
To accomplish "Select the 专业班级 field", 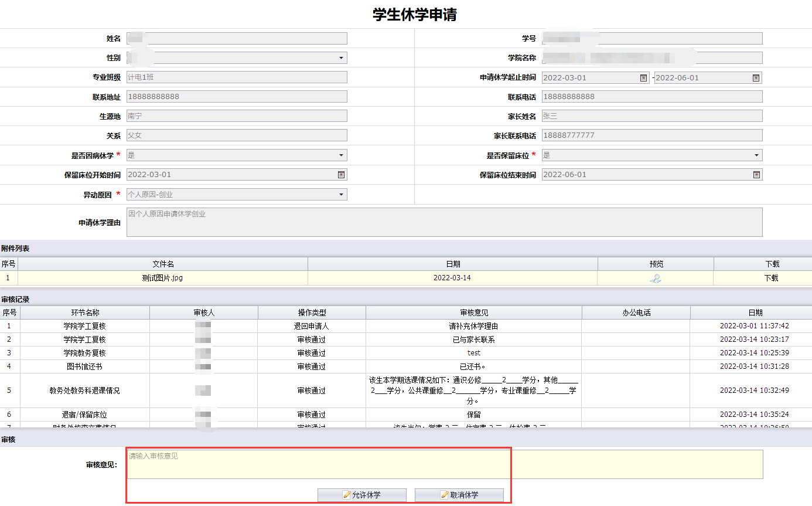I will (x=237, y=77).
